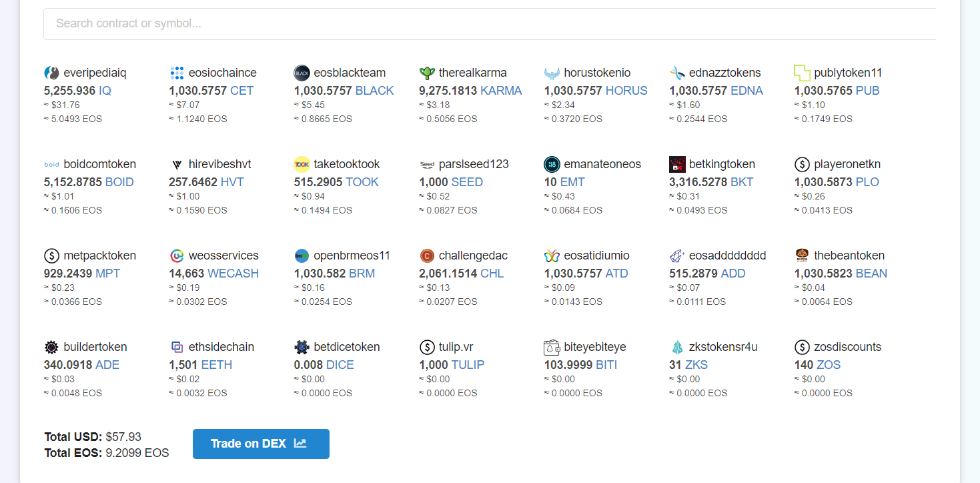
Task: Click the value ≈ 1.1240 EOS
Action: pos(198,119)
